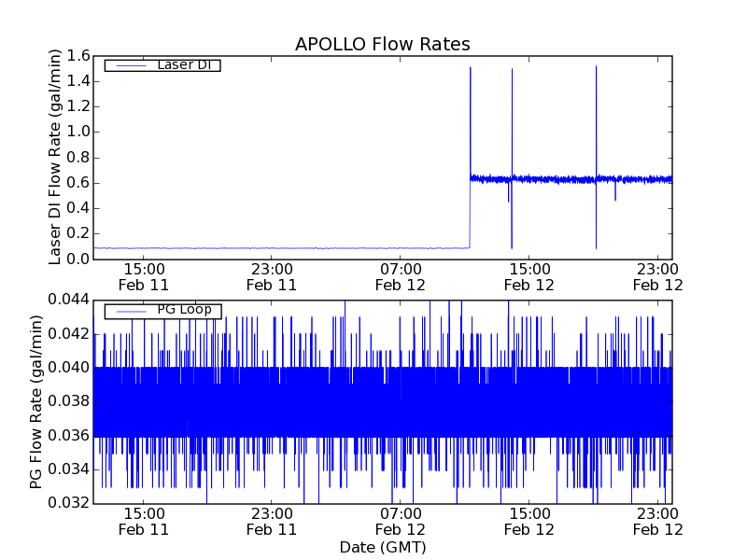The height and width of the screenshot is (560, 747).
Task: Click upper plot's 15:00 Feb 11 tick label
Action: coord(143,276)
